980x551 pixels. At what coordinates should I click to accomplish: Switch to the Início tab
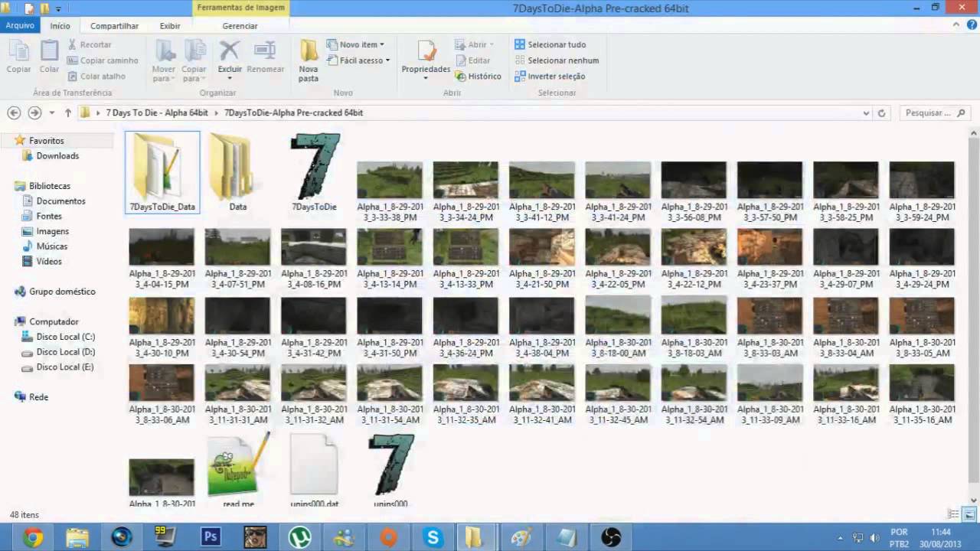[60, 26]
